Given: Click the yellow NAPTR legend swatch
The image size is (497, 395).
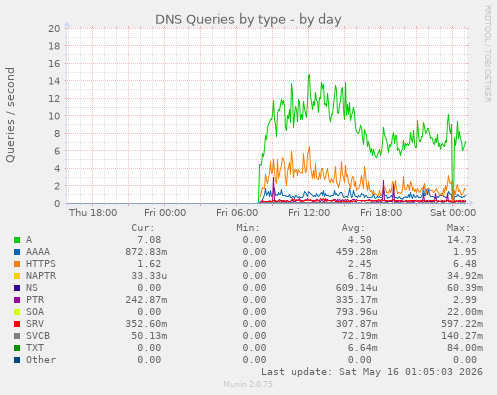Looking at the screenshot, I should [17, 276].
